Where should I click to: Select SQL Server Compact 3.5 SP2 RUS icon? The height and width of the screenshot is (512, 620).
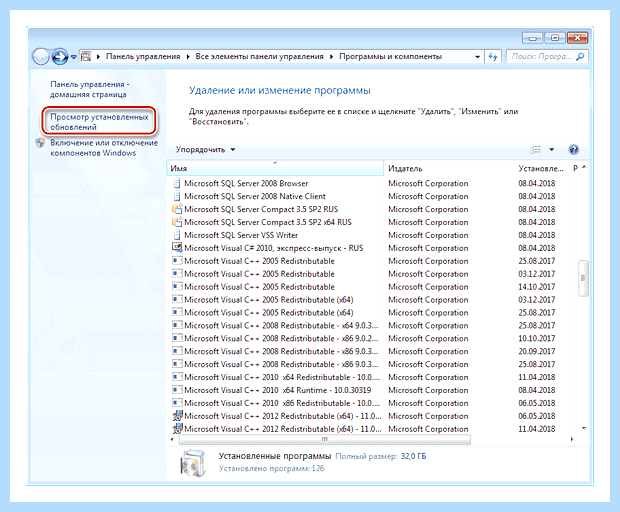pyautogui.click(x=177, y=209)
